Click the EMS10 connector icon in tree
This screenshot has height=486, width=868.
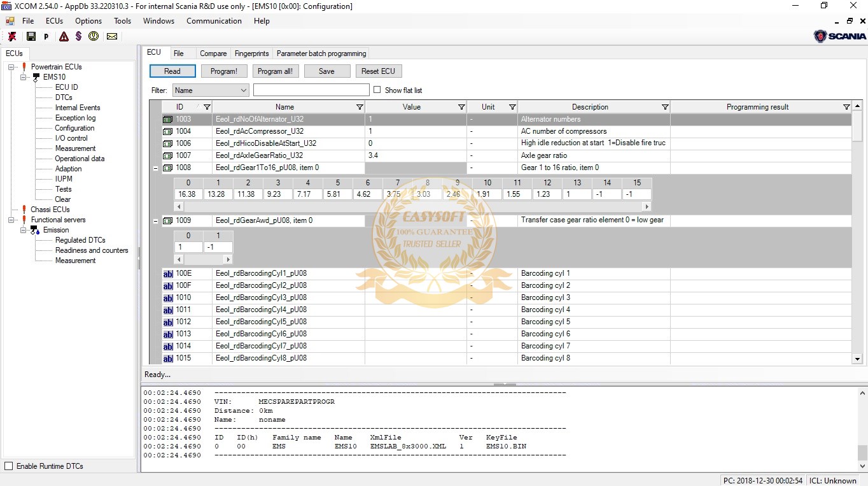pyautogui.click(x=36, y=77)
